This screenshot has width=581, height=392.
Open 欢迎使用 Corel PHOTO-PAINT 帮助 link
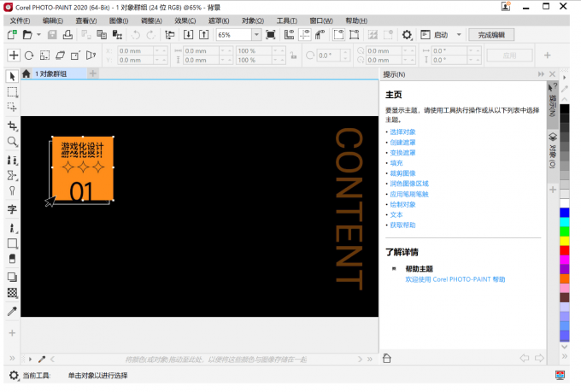tap(455, 279)
